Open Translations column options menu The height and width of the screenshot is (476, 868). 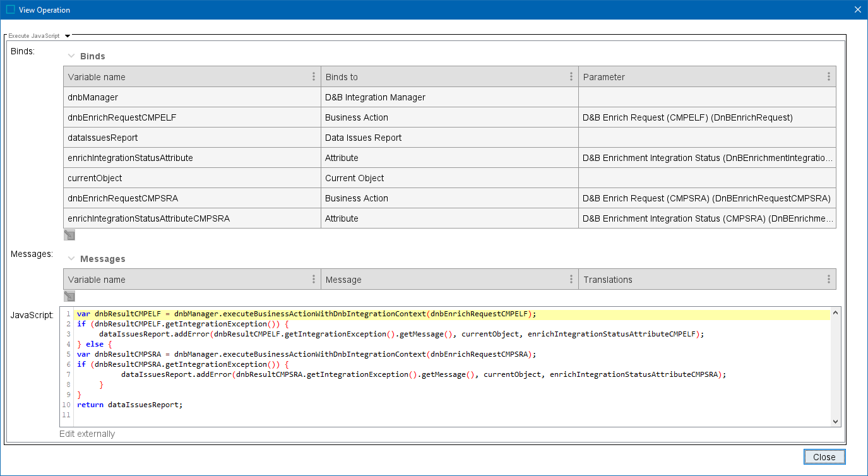(829, 280)
